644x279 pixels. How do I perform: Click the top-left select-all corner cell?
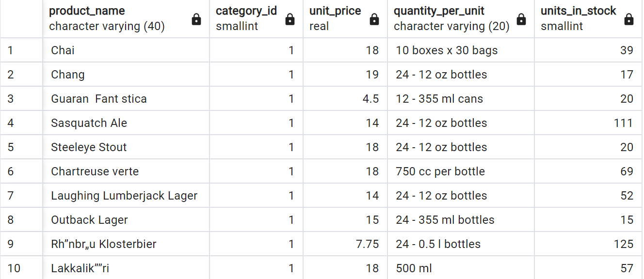[x=21, y=19]
